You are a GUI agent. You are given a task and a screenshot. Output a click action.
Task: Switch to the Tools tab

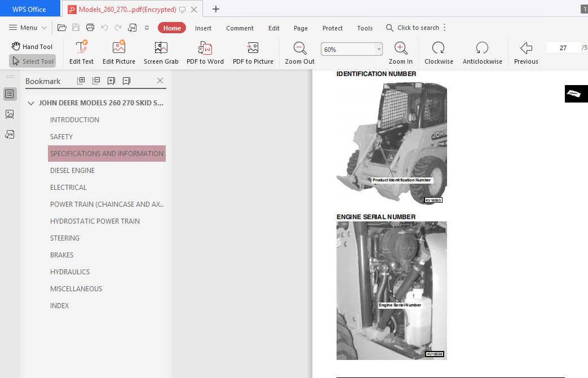click(x=365, y=28)
